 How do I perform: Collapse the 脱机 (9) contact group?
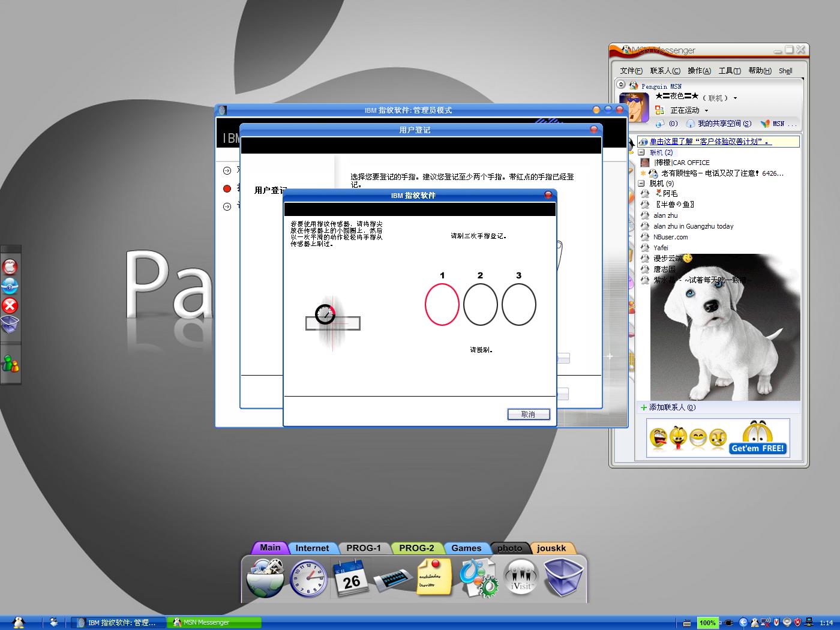(641, 184)
